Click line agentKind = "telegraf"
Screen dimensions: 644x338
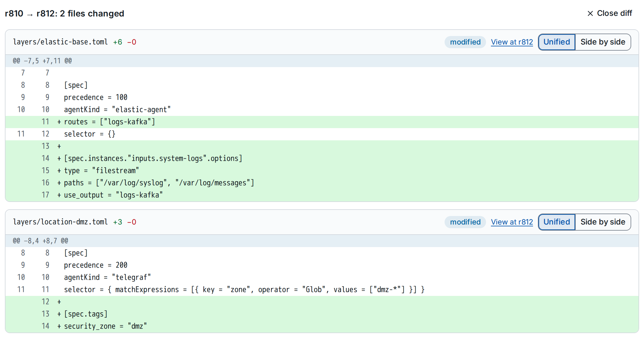(x=322, y=278)
